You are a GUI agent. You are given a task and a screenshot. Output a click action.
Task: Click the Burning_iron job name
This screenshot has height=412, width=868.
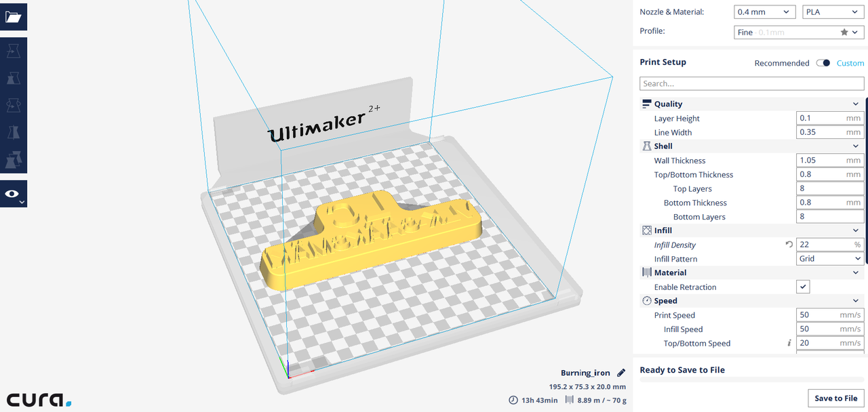click(585, 373)
